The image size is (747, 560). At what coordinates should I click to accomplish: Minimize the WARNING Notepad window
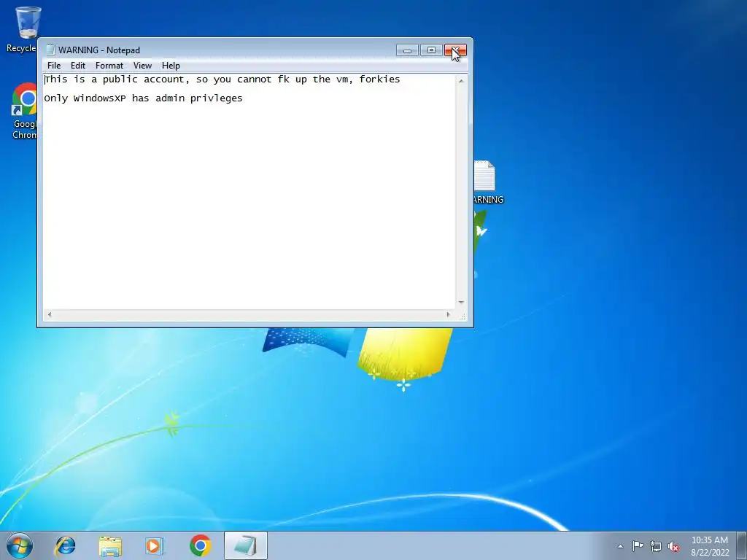coord(407,50)
